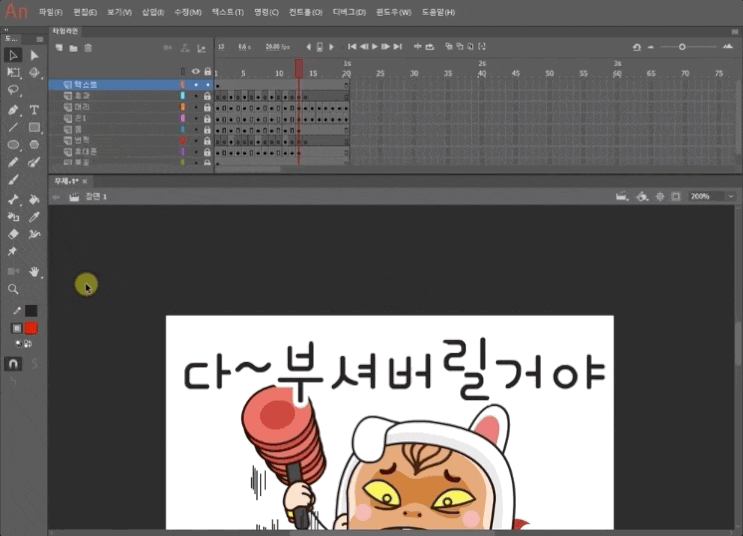Select the Ink Bottle tool
This screenshot has height=536, width=743.
pyautogui.click(x=13, y=217)
